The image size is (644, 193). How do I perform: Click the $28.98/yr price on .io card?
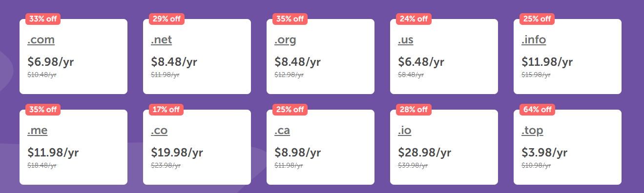pos(425,153)
